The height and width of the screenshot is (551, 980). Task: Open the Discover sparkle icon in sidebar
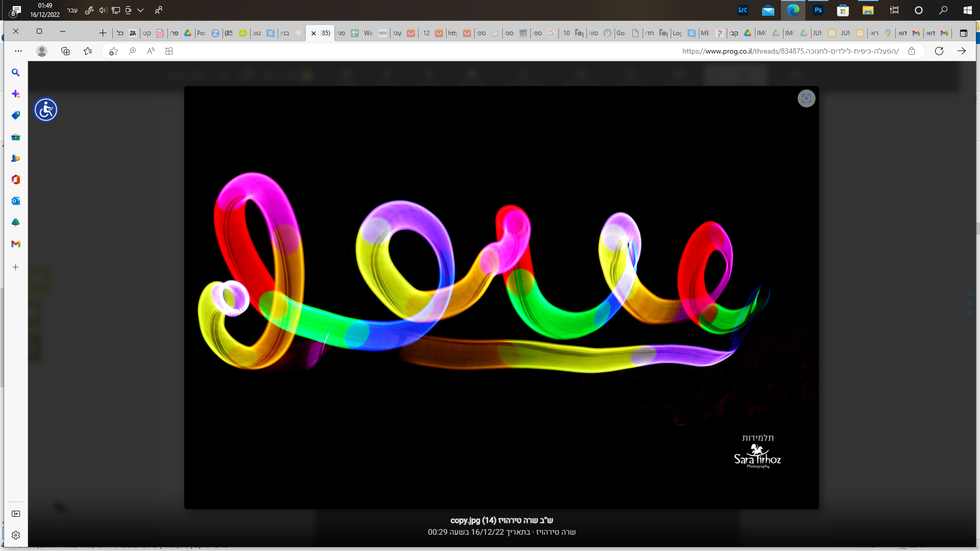[x=16, y=94]
